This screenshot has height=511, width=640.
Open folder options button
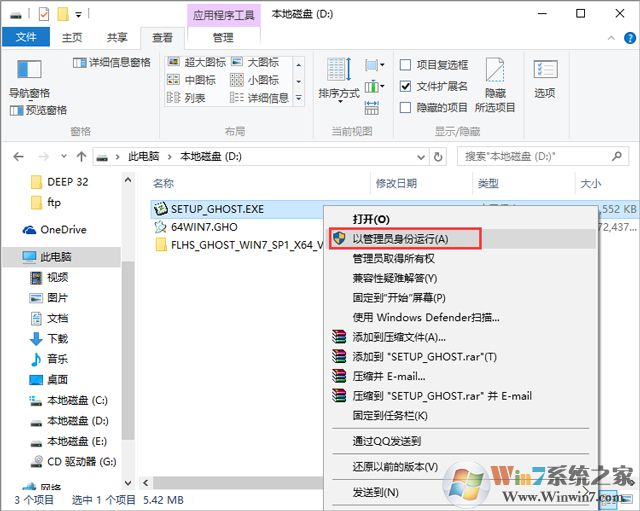click(545, 79)
